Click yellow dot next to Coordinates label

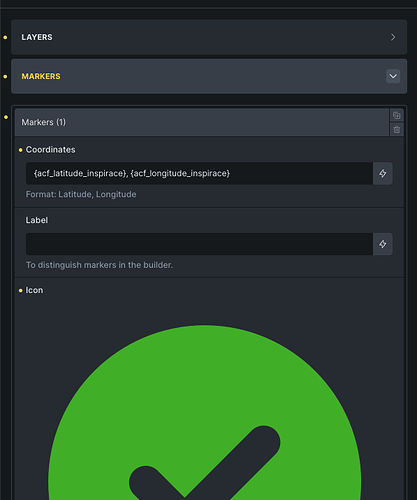coord(21,150)
